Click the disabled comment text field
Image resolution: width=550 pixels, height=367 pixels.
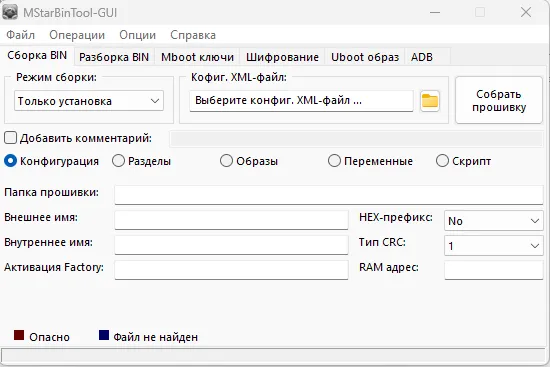coord(356,139)
